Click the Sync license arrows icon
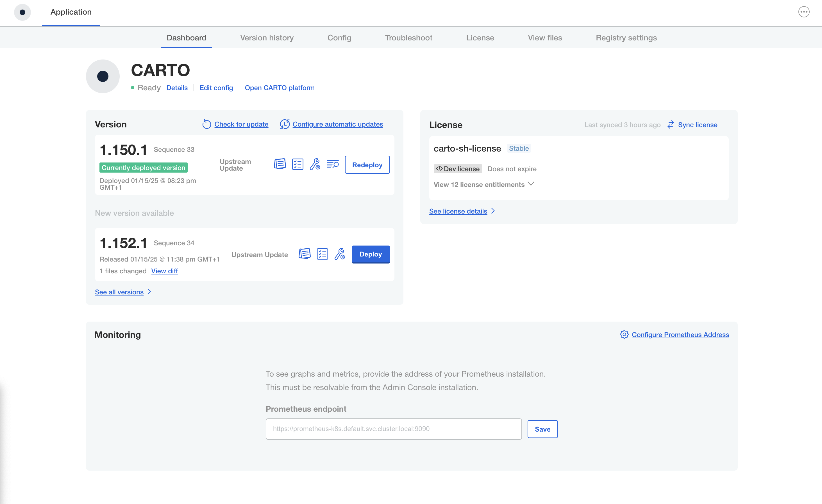This screenshot has height=504, width=822. [671, 125]
